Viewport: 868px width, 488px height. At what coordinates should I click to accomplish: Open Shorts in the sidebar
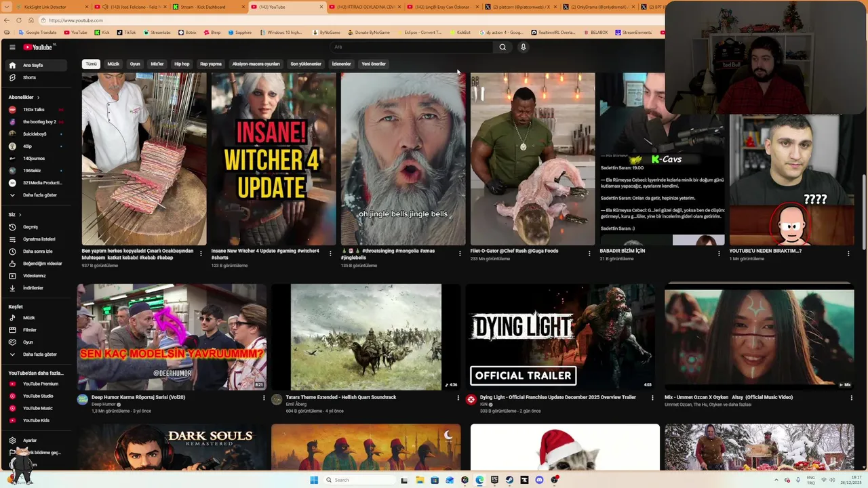[37, 77]
